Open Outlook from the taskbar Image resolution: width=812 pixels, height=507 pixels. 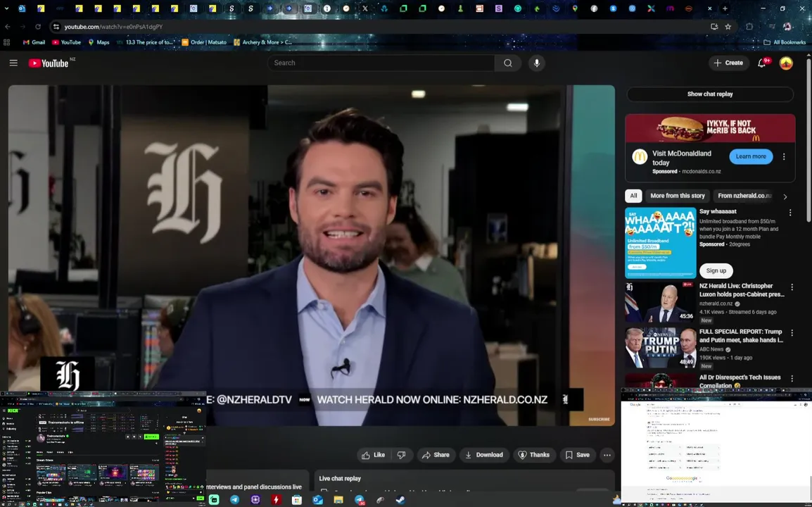pyautogui.click(x=317, y=500)
